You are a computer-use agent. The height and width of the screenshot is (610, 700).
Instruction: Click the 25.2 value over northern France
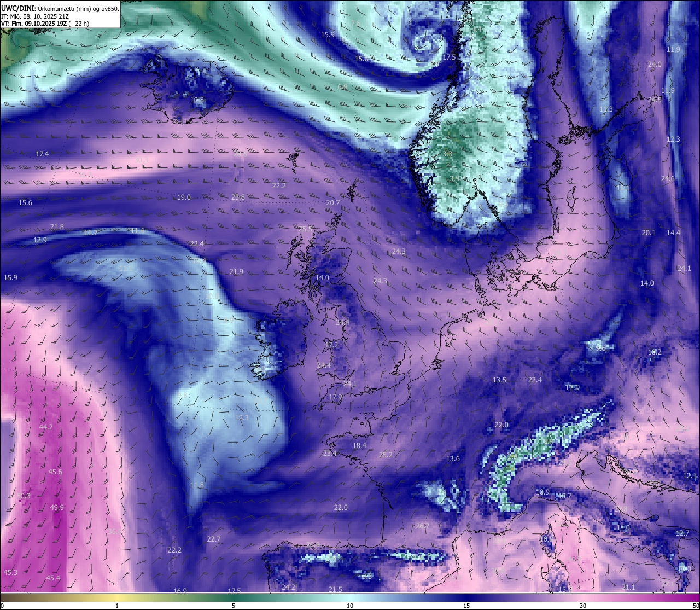386,455
